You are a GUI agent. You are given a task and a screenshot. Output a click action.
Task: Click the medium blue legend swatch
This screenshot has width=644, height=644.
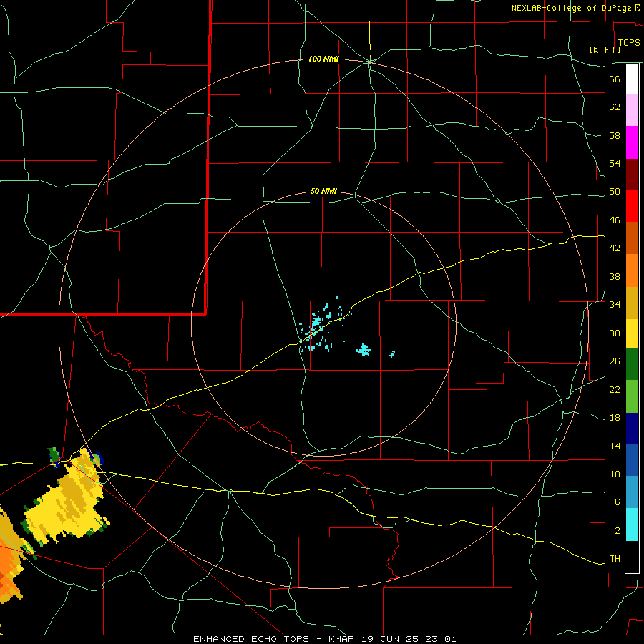(632, 460)
